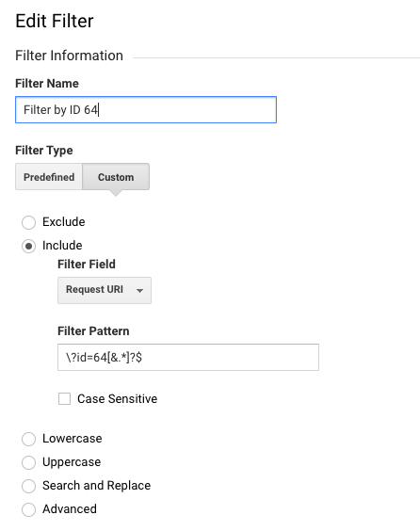This screenshot has width=420, height=531.
Task: Select the Lowercase radio option
Action: (28, 439)
